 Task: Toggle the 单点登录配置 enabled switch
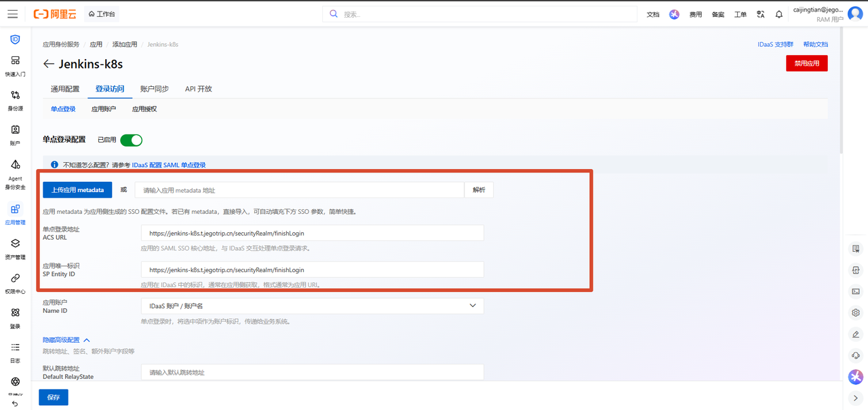[x=132, y=140]
